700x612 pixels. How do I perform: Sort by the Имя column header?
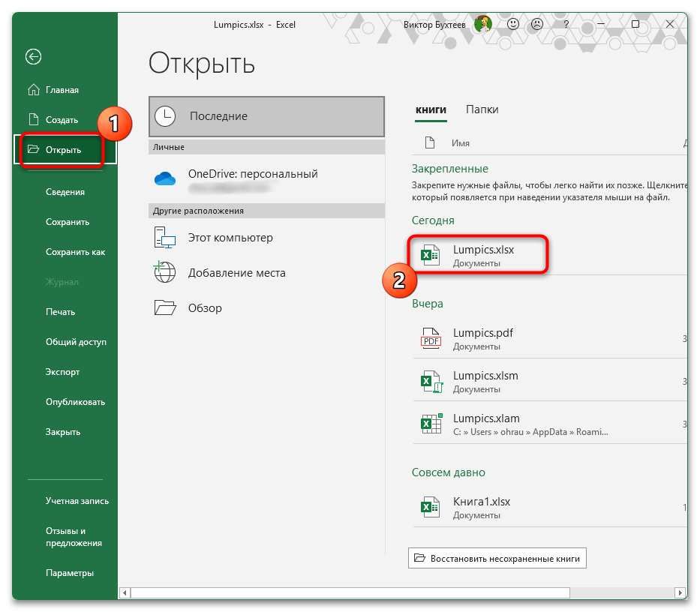[x=460, y=143]
